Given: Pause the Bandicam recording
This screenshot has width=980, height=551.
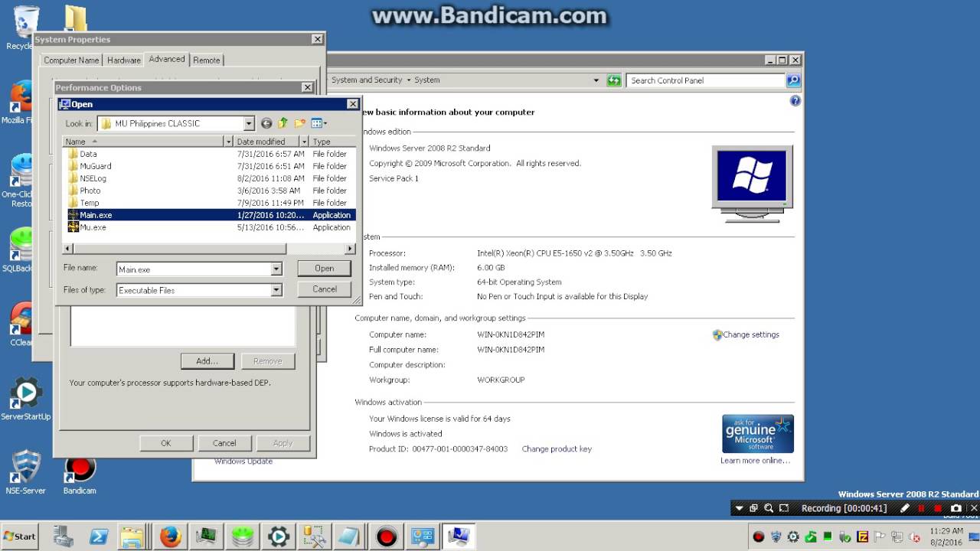Looking at the screenshot, I should [x=921, y=508].
